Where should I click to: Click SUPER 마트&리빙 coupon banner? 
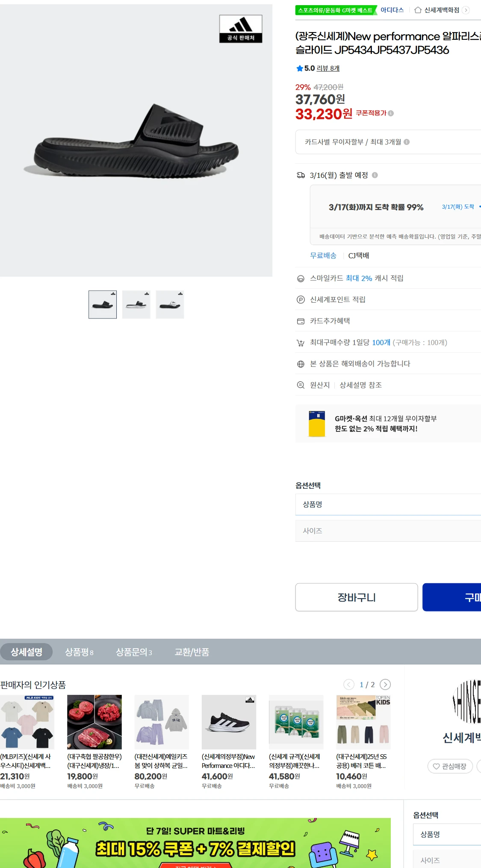195,843
